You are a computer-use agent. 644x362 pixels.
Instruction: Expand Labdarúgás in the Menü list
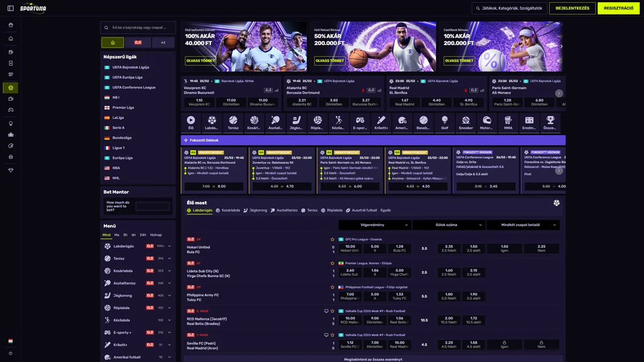click(170, 246)
